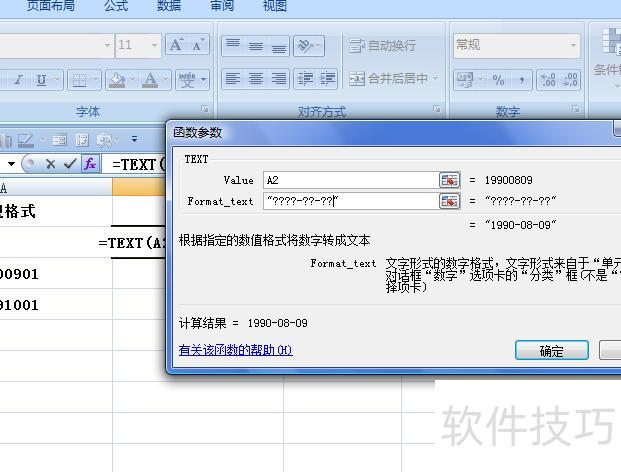
Task: Apply percent style
Action: 498,80
